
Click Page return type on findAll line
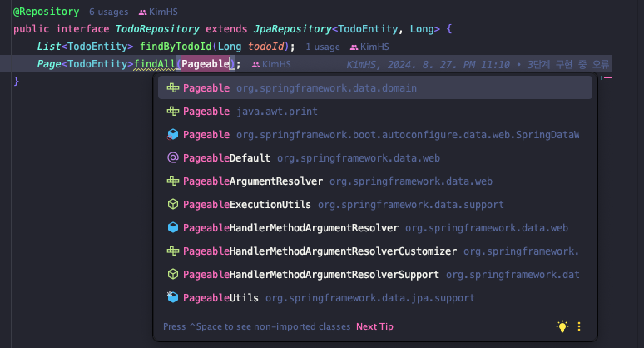[49, 64]
